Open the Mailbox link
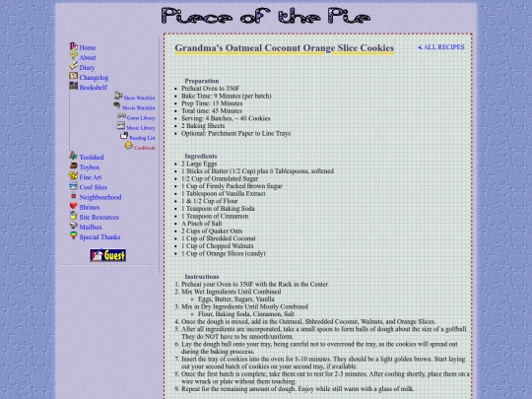This screenshot has width=532, height=399. pyautogui.click(x=91, y=228)
